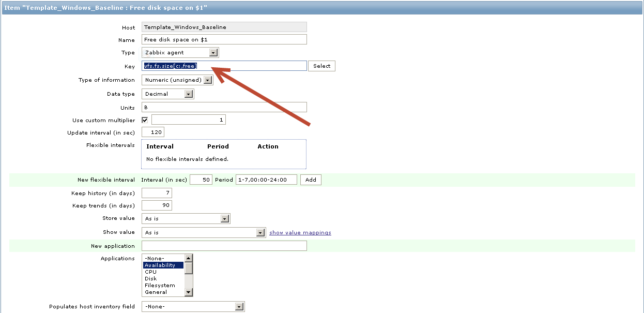Screen dimensions: 644x313
Task: Click the Period field '1-7,00:00-24:00'
Action: (266, 180)
